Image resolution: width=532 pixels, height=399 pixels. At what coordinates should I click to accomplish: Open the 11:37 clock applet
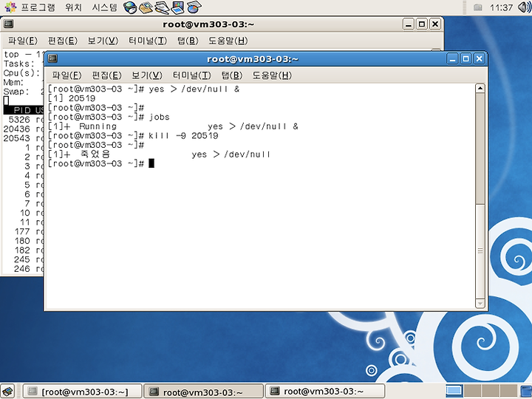coord(501,7)
